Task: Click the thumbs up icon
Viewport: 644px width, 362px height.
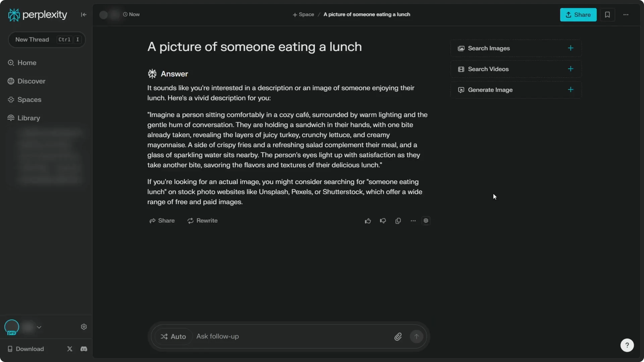Action: coord(368,221)
